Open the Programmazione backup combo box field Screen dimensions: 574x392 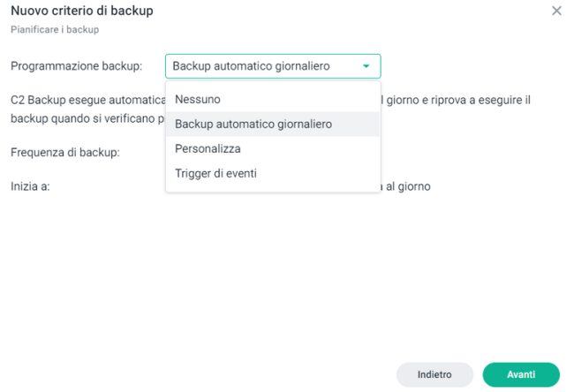[x=263, y=66]
